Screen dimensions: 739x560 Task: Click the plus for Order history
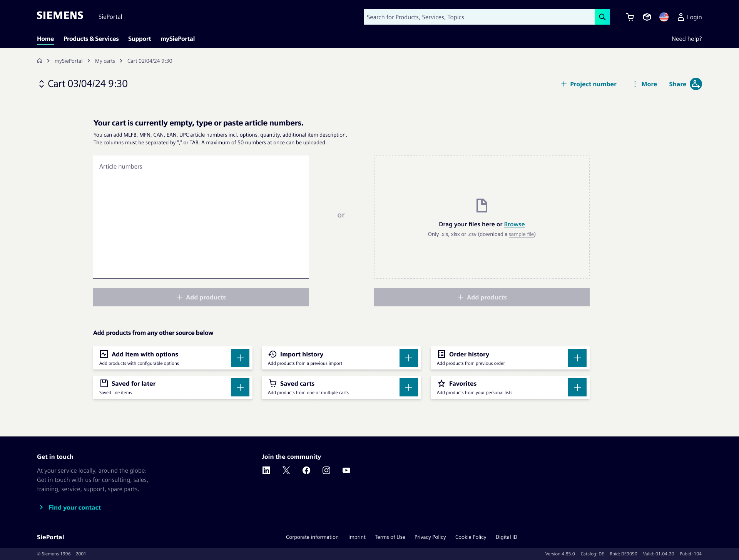coord(577,358)
